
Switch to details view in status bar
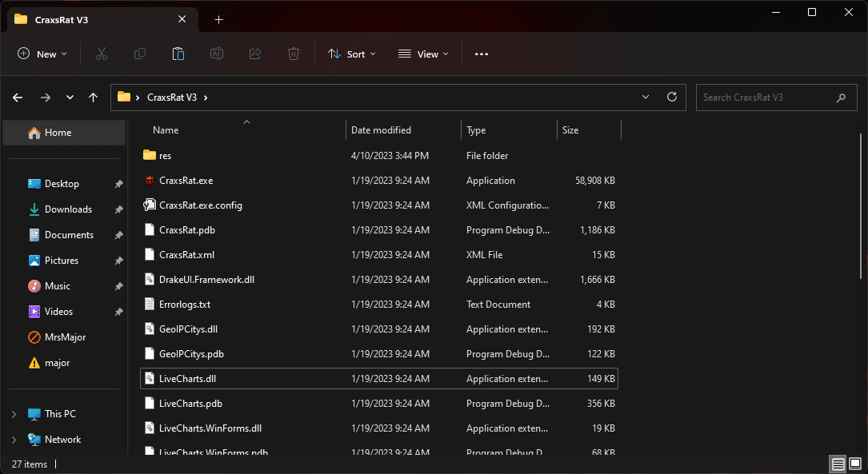(x=838, y=464)
